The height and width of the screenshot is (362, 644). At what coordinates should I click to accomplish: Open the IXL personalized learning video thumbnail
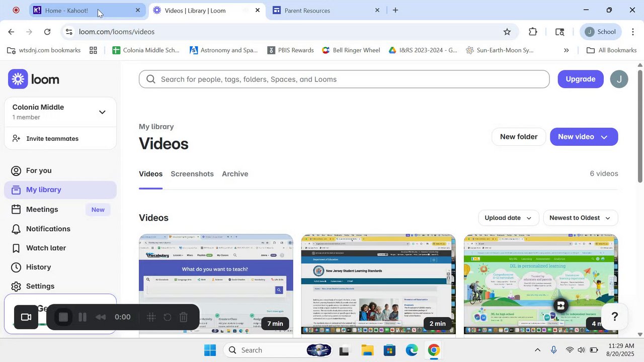tap(541, 284)
